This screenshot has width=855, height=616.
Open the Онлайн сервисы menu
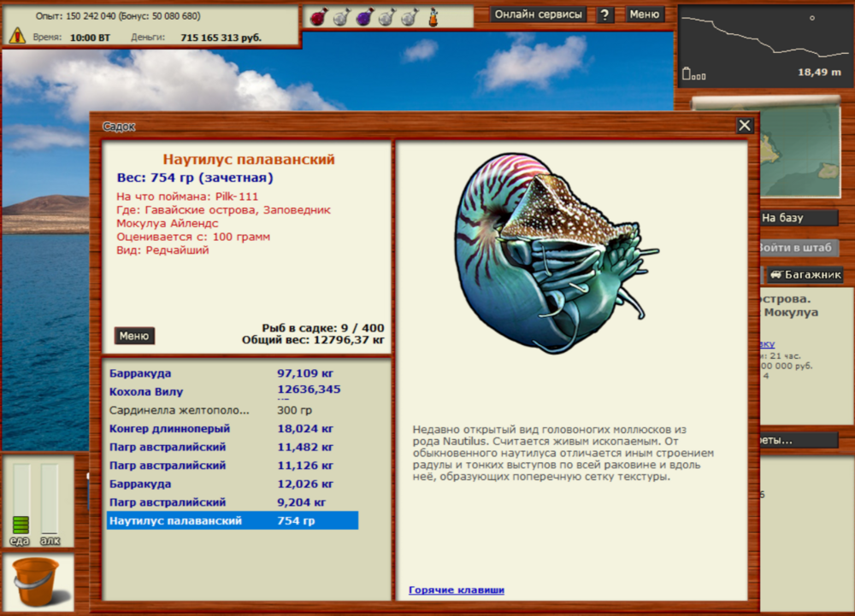pos(539,15)
